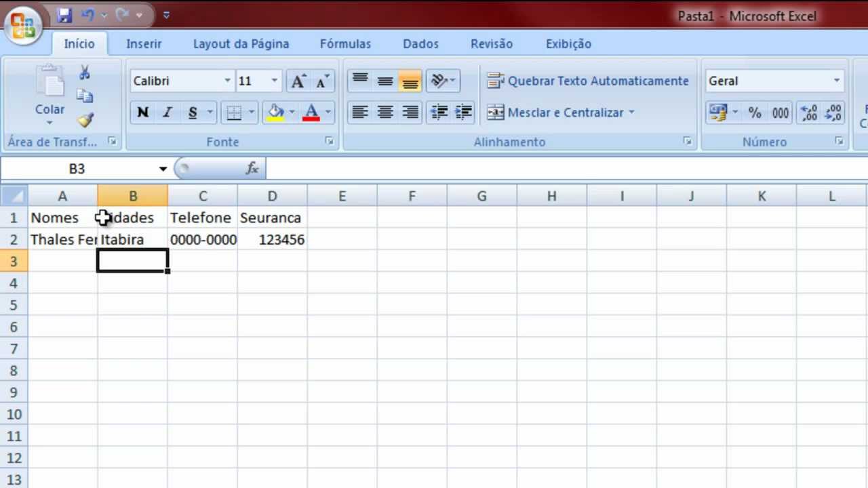Open the undo history dropdown arrow
The width and height of the screenshot is (868, 488).
pos(104,15)
